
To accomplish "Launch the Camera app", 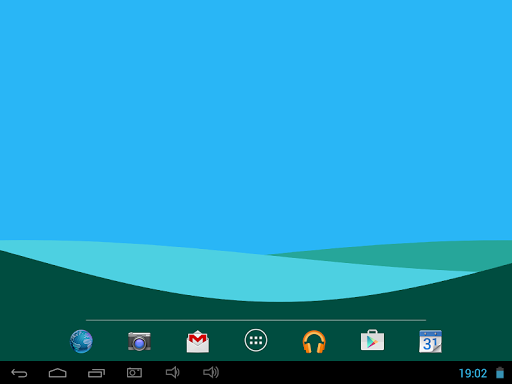I will pyautogui.click(x=139, y=341).
